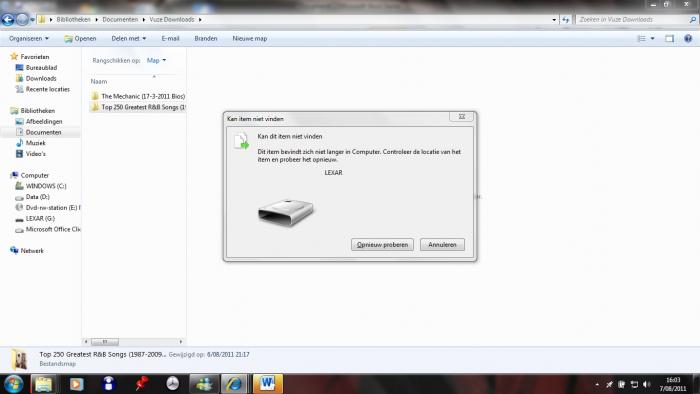The width and height of the screenshot is (700, 394).
Task: Click the Opnieuw proberen button
Action: point(382,245)
